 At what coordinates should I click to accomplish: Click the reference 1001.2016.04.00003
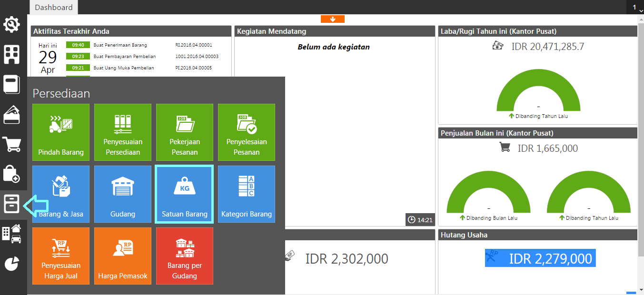(197, 57)
